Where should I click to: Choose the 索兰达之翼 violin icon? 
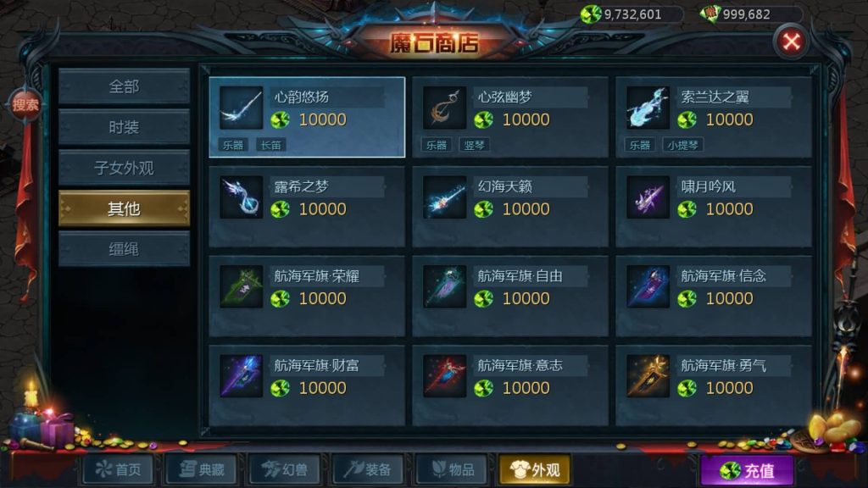point(648,108)
